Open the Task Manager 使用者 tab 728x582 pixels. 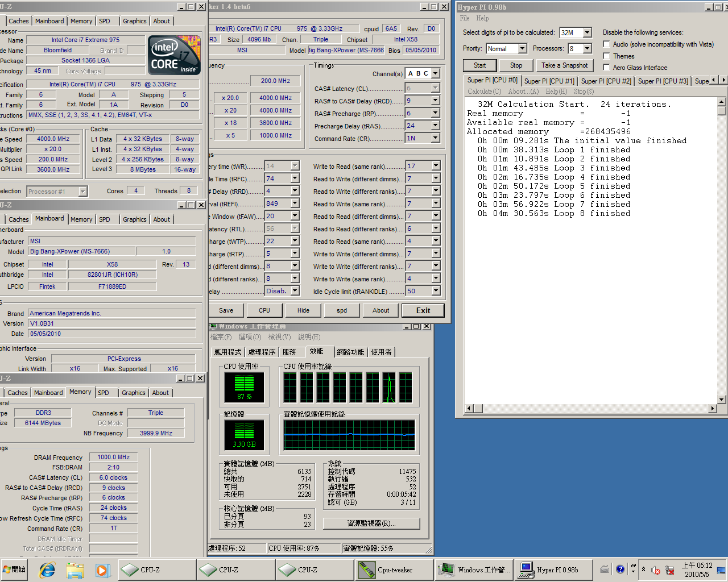coord(381,352)
